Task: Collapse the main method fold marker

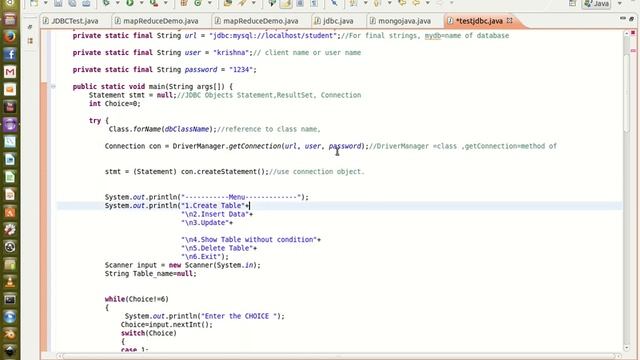Action: tap(53, 87)
